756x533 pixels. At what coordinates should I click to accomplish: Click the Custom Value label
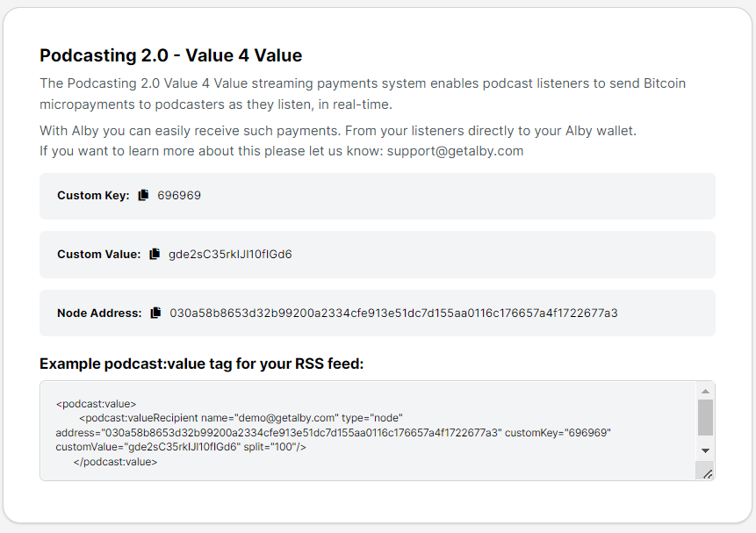[x=99, y=254]
